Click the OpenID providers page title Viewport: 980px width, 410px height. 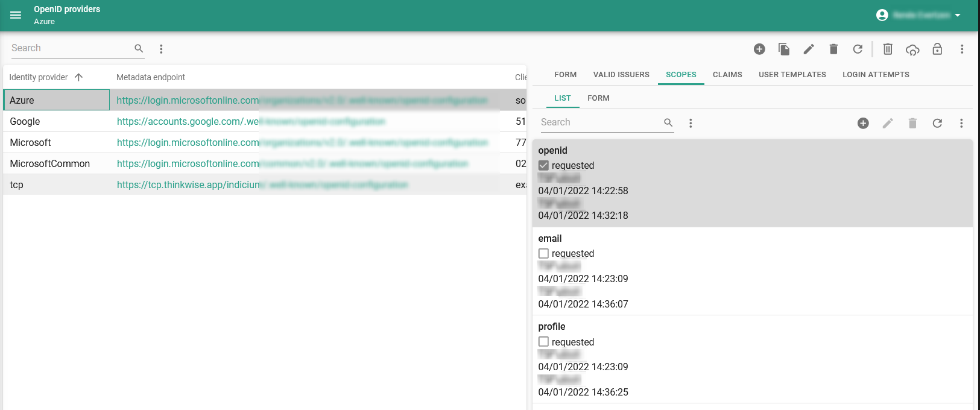pos(67,9)
